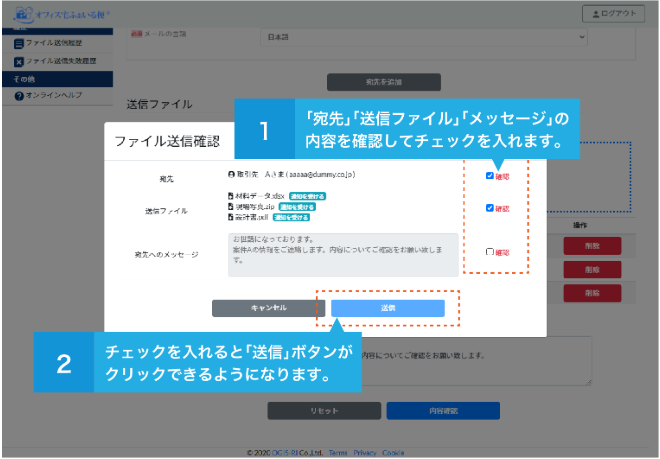The image size is (660, 459).
Task: Click the 送信ファイル section heading behind the dialog
Action: coord(160,104)
